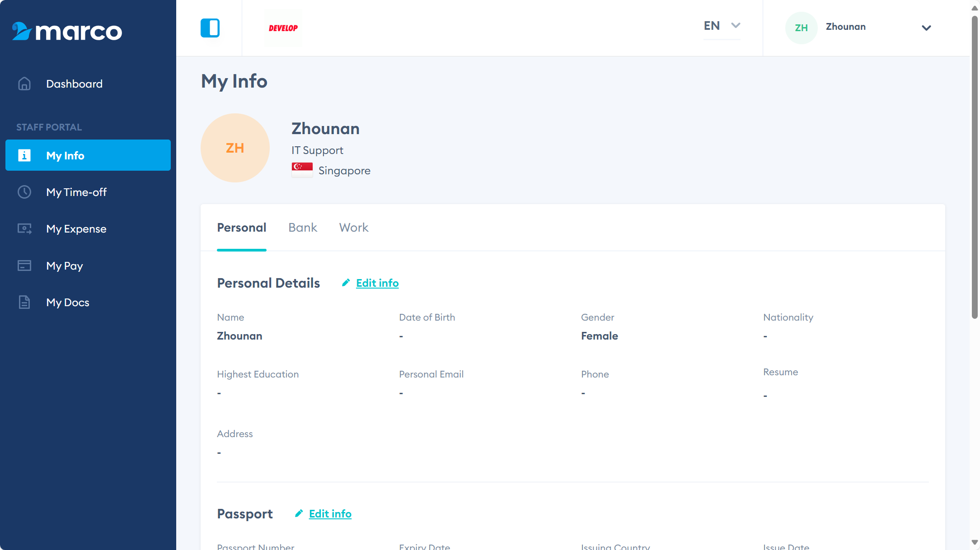980x550 pixels.
Task: Click Edit info link for Passport
Action: point(330,514)
